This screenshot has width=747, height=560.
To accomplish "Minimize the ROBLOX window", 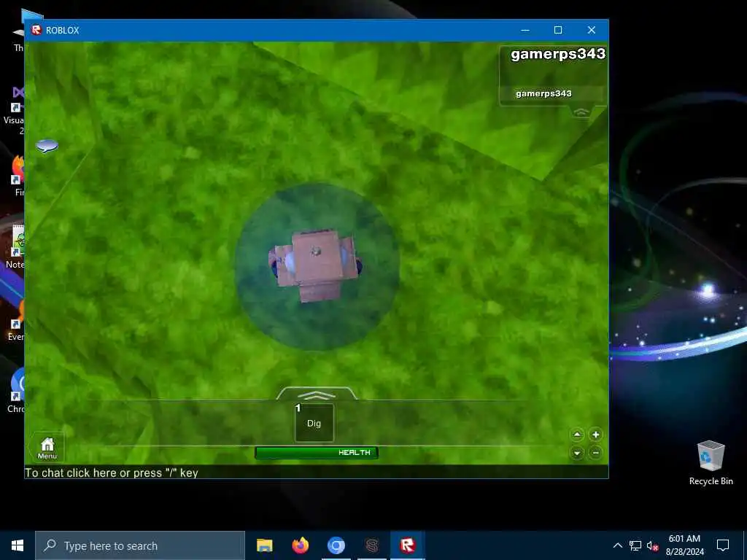I will [525, 30].
